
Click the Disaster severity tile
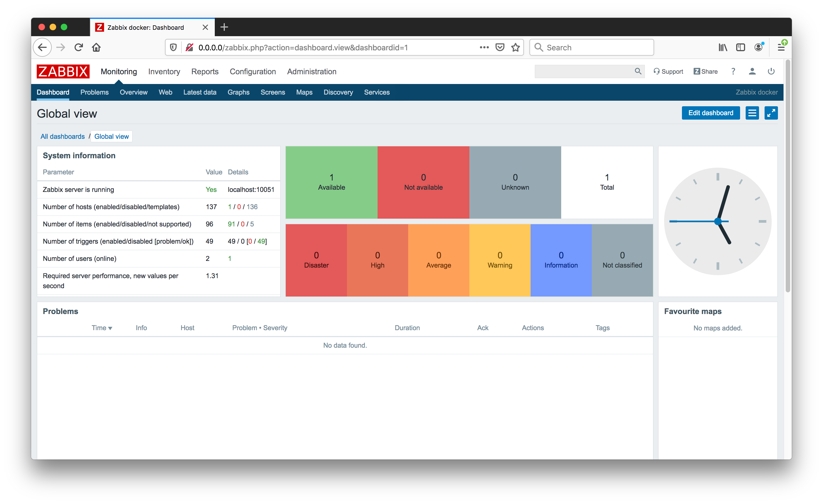tap(316, 260)
